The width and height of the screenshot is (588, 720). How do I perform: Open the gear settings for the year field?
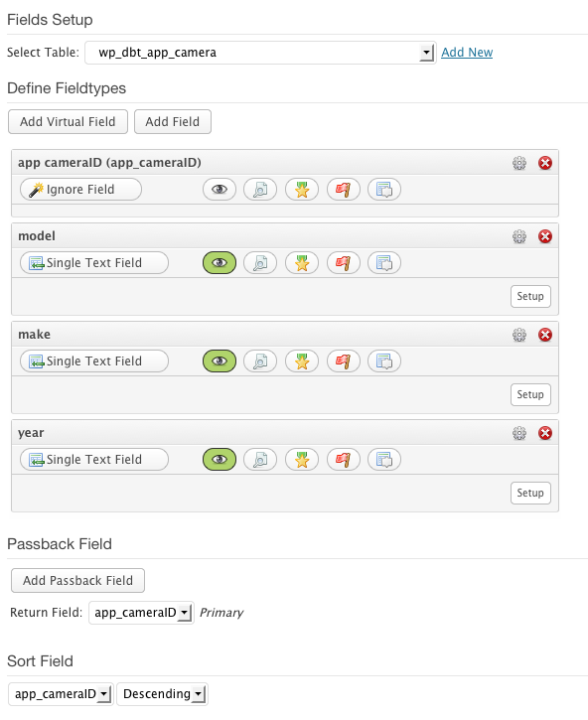(519, 433)
